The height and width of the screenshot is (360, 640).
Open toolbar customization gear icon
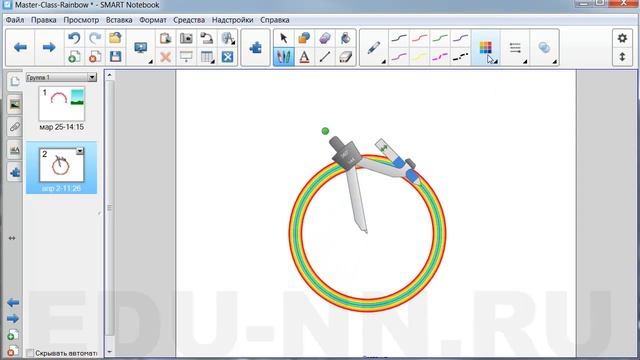point(622,38)
